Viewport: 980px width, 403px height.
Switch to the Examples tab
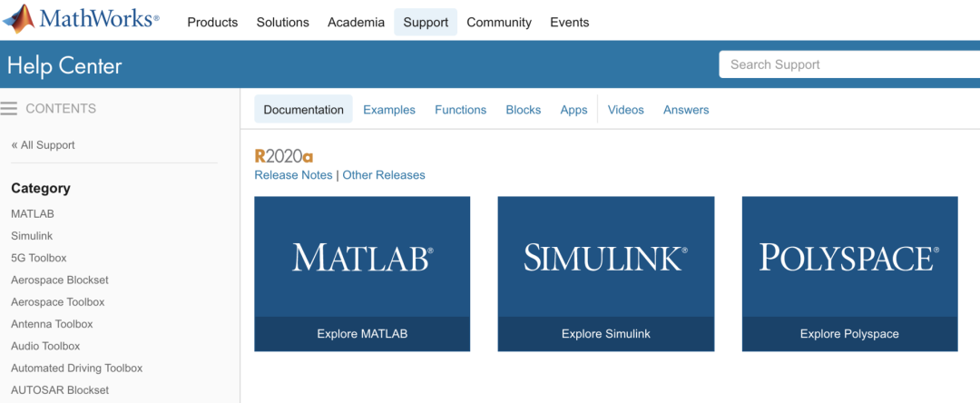[389, 110]
